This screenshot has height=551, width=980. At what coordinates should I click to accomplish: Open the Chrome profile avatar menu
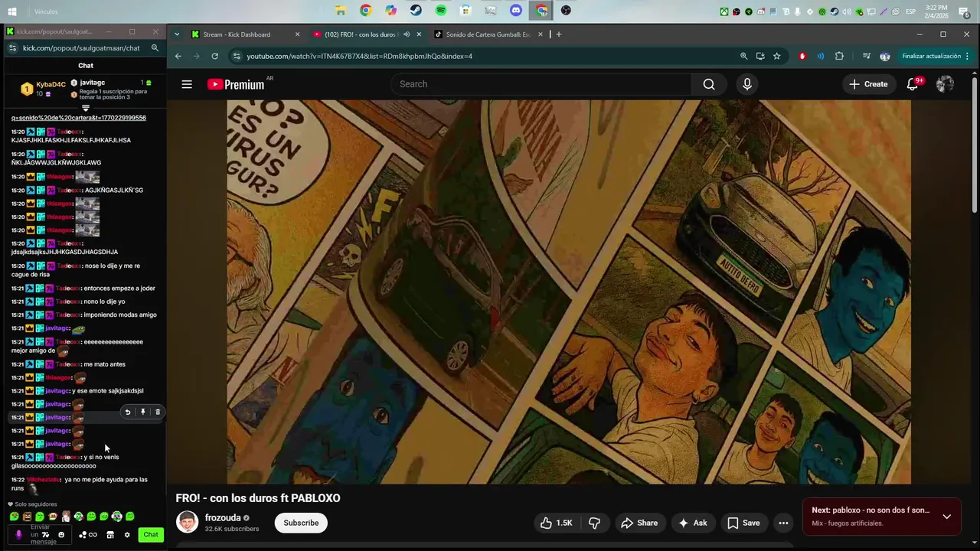885,56
